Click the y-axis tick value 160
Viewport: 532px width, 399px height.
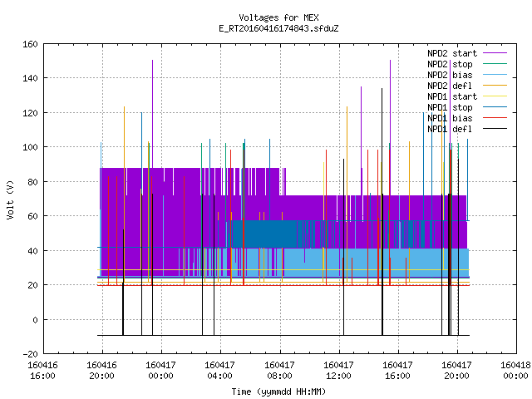[30, 44]
